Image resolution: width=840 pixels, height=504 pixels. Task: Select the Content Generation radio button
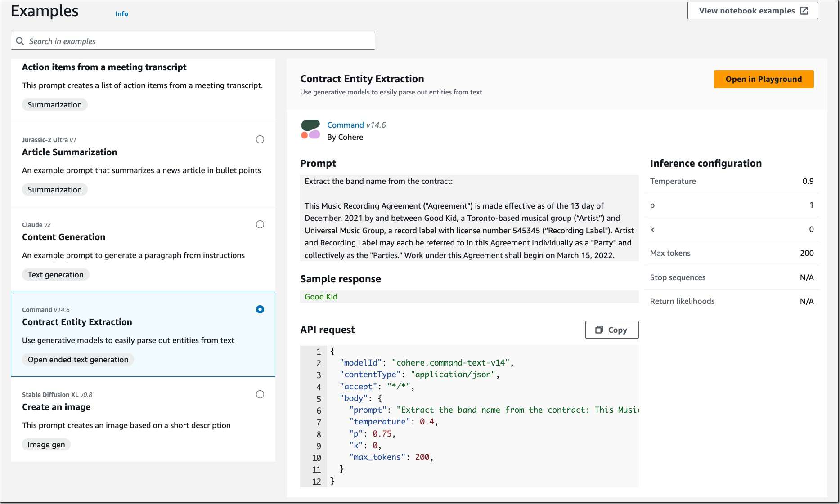[x=260, y=224]
